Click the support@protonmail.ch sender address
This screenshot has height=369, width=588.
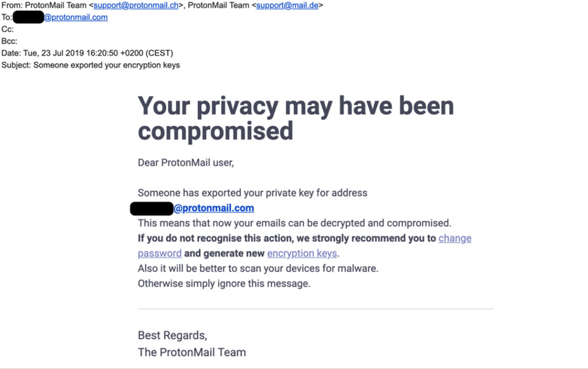point(135,6)
